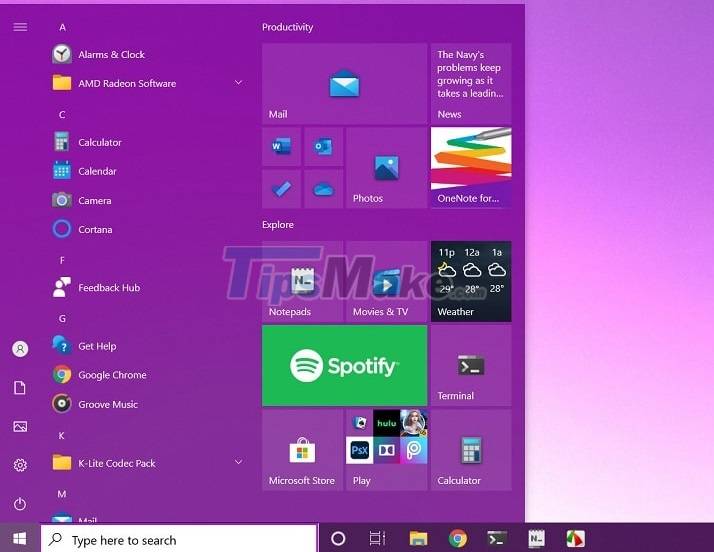714x552 pixels.
Task: Open the Outlook tile
Action: click(x=323, y=147)
